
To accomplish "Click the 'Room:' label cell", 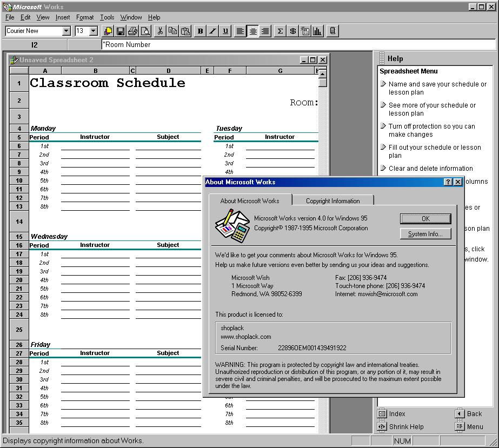I will [304, 103].
